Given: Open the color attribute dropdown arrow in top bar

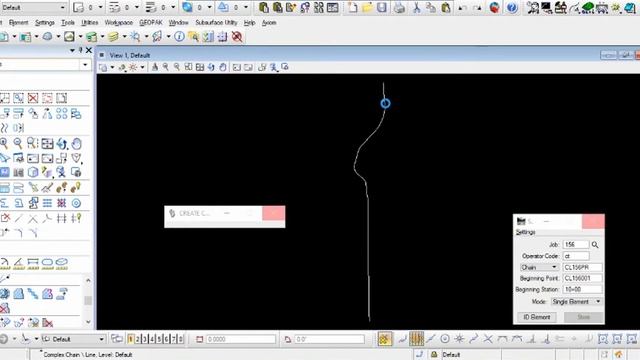Looking at the screenshot, I should 100,7.
